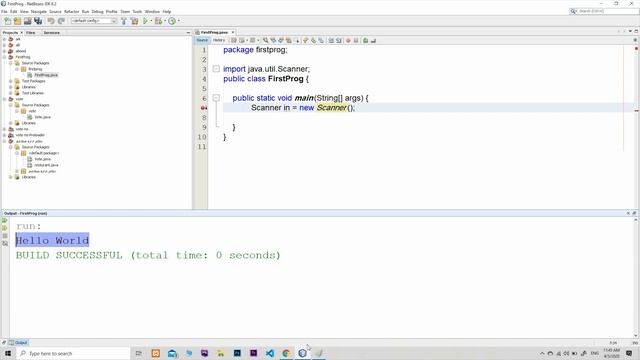Expand the abood project node
Viewport: 640px width, 360px height.
pos(4,51)
